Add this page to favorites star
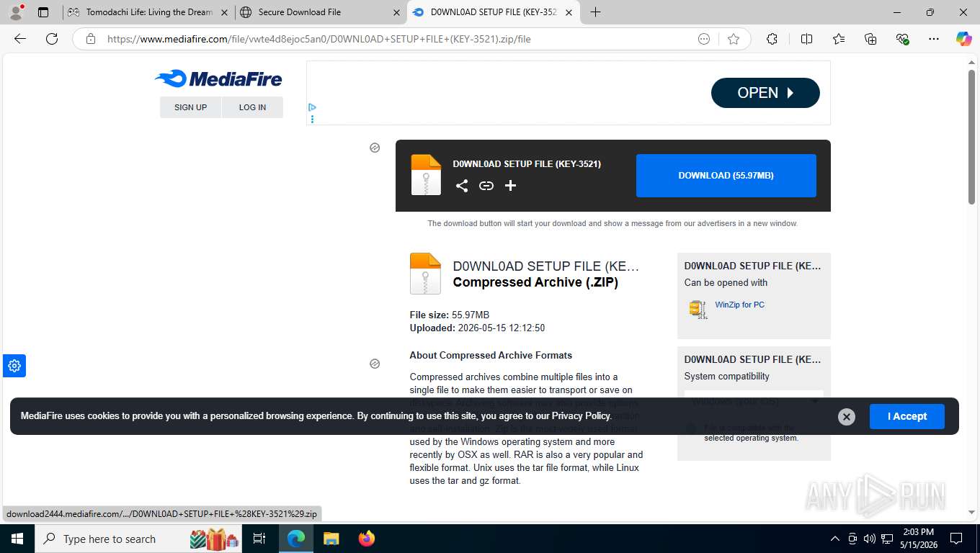The image size is (980, 553). (x=734, y=39)
